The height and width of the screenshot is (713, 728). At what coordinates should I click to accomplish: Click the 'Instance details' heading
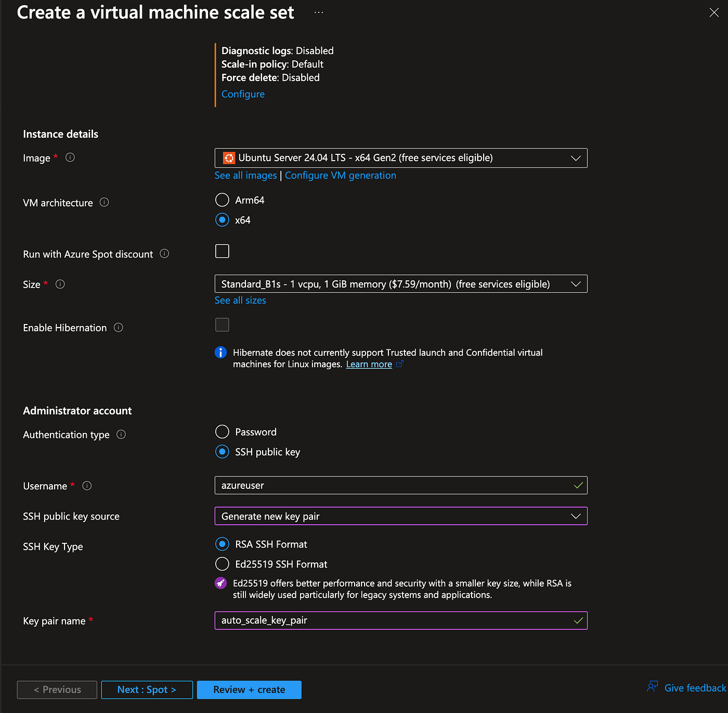coord(61,134)
